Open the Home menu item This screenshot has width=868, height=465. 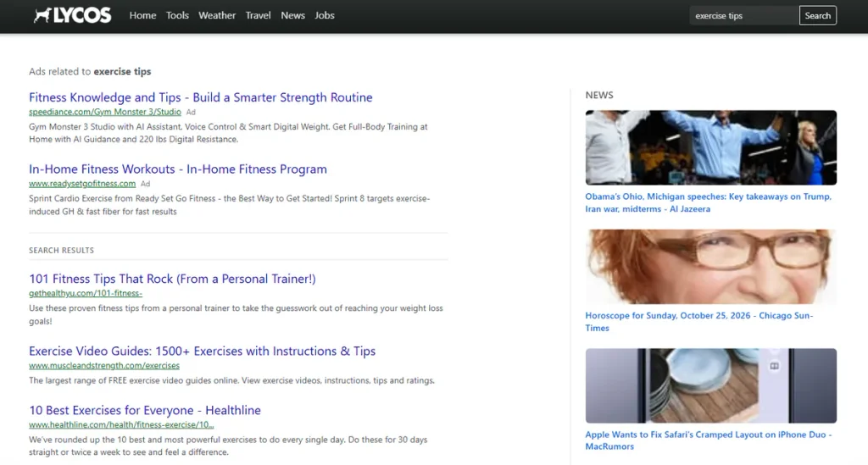click(x=142, y=15)
